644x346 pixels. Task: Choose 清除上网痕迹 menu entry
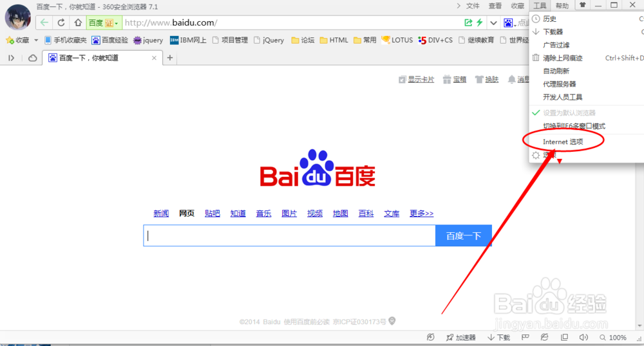click(x=587, y=59)
